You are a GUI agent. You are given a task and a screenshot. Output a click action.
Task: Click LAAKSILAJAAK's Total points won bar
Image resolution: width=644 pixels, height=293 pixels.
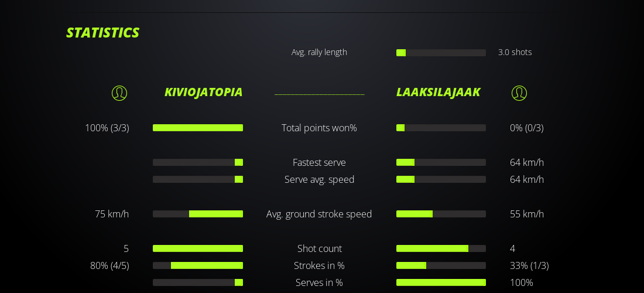click(x=441, y=128)
